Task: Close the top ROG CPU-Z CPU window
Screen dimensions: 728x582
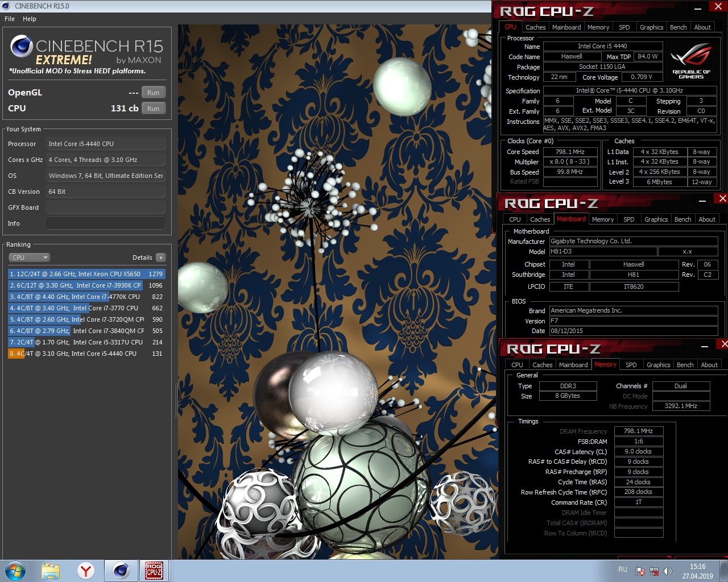Action: (718, 7)
